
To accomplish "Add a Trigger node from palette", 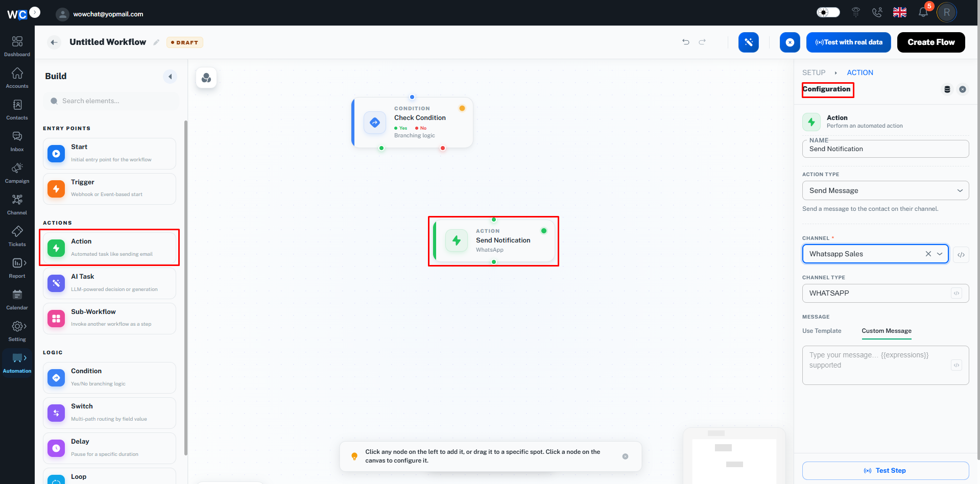I will point(109,189).
